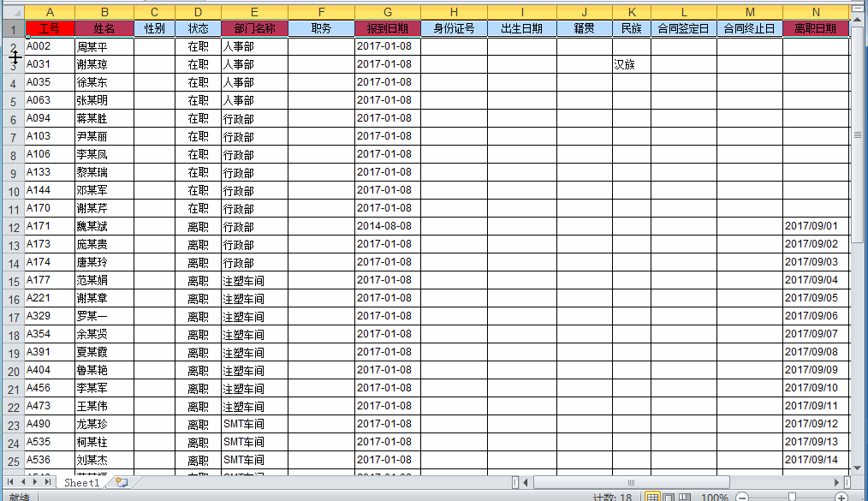
Task: Click the last sheet navigation arrow
Action: pos(47,483)
